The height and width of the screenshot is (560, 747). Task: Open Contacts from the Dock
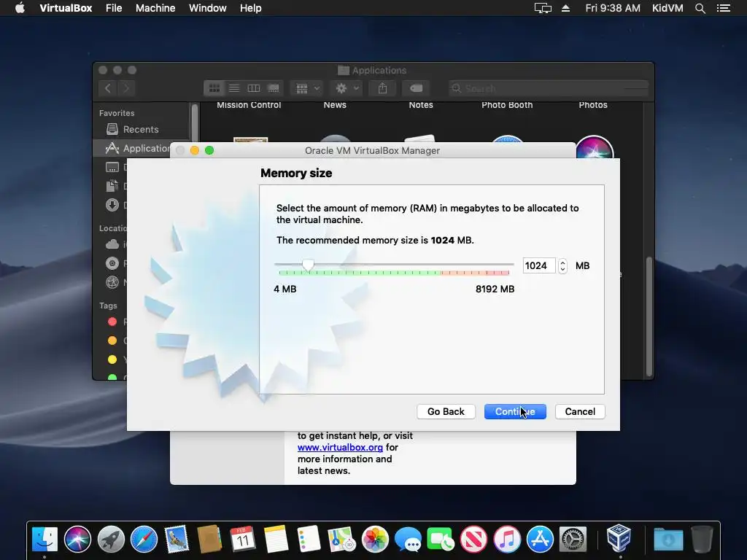click(x=209, y=540)
